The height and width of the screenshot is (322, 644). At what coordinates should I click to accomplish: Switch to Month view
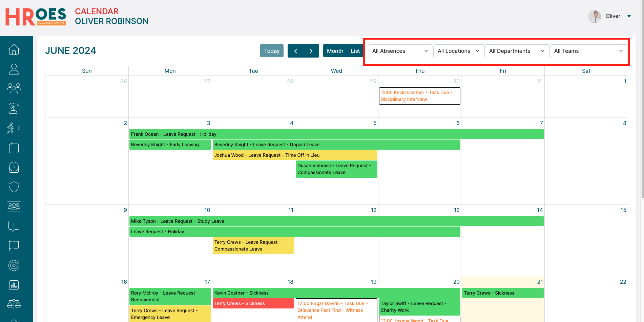coord(335,51)
